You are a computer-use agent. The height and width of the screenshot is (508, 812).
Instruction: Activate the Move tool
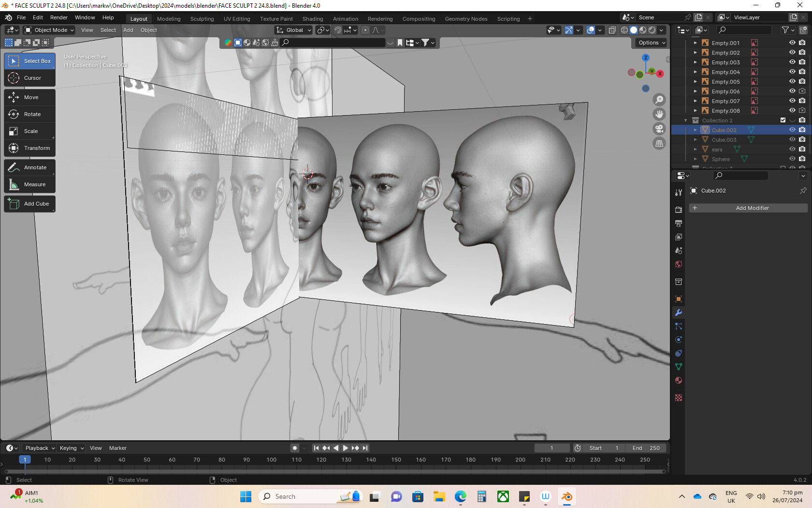tap(30, 97)
